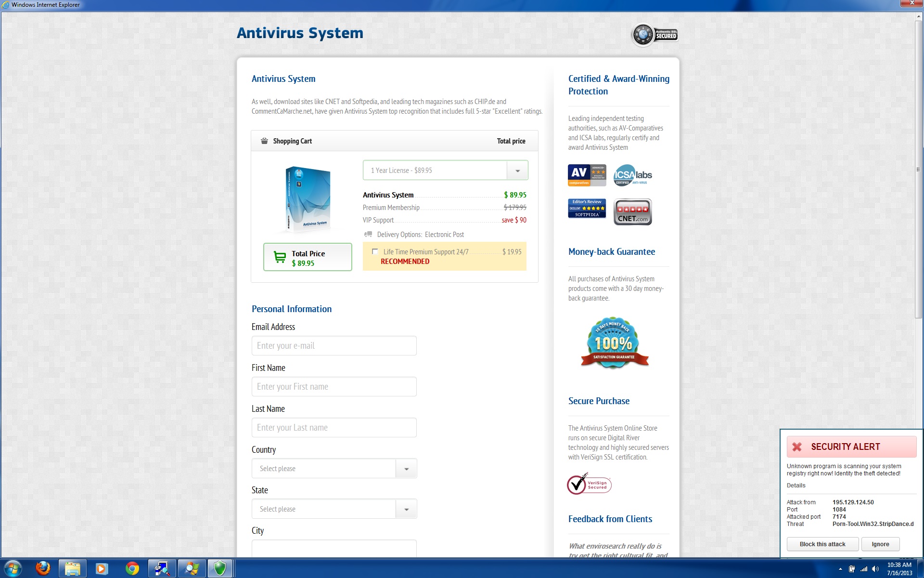924x578 pixels.
Task: Click the Show desktop strip
Action: coord(920,569)
